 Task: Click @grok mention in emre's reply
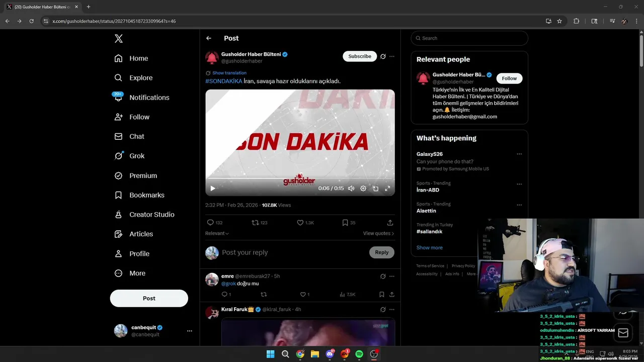click(x=228, y=284)
